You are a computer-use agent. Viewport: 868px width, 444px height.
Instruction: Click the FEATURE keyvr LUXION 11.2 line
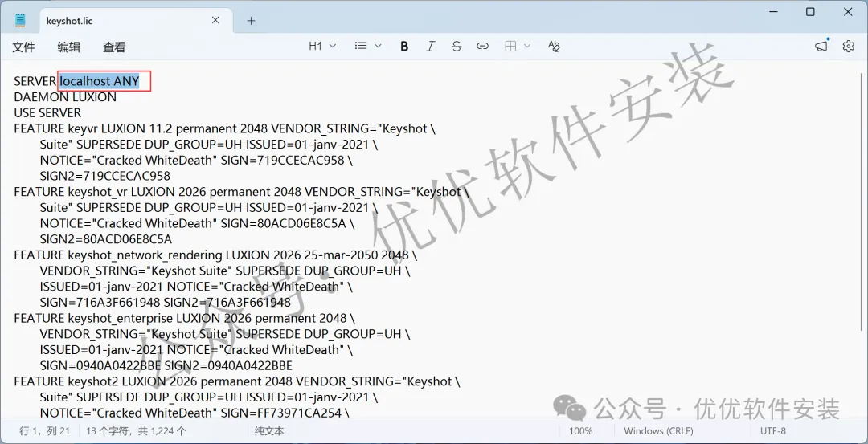pyautogui.click(x=224, y=128)
